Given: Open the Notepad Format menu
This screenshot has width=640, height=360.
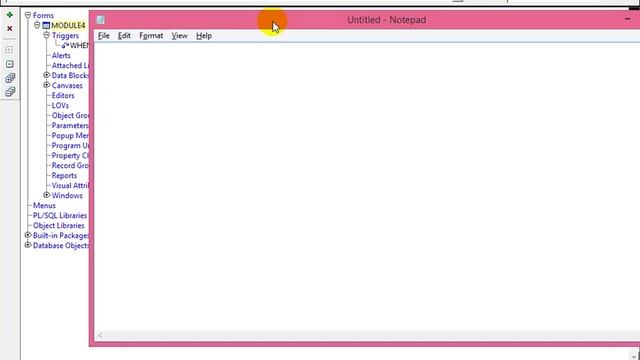Looking at the screenshot, I should tap(151, 36).
